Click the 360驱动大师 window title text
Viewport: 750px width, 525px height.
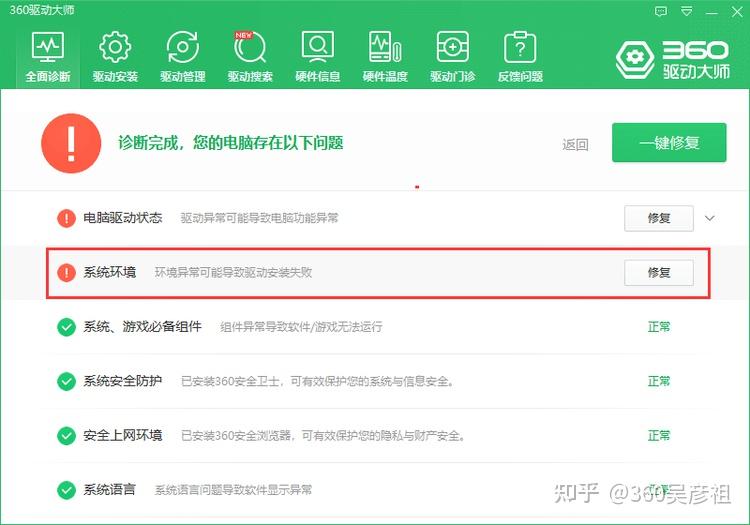click(42, 10)
